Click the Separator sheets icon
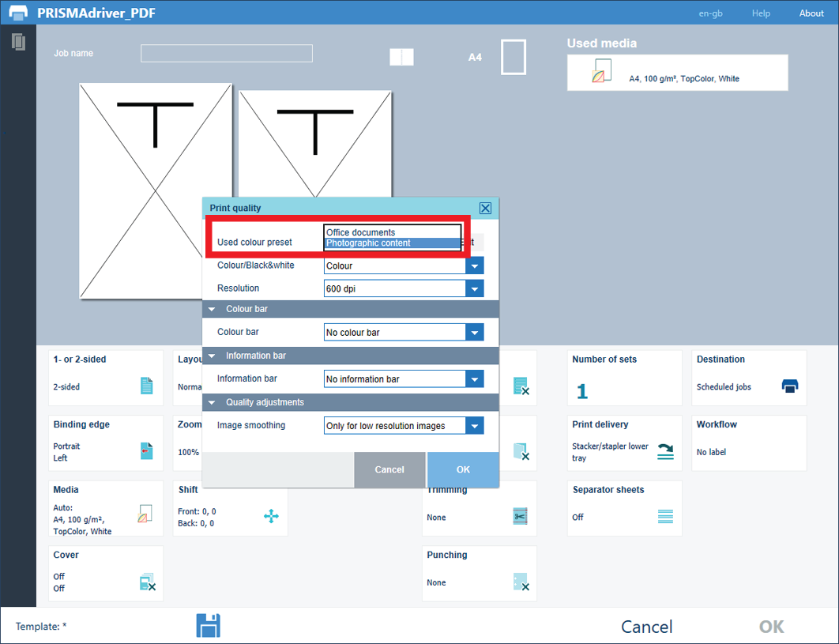839x644 pixels. click(x=665, y=517)
